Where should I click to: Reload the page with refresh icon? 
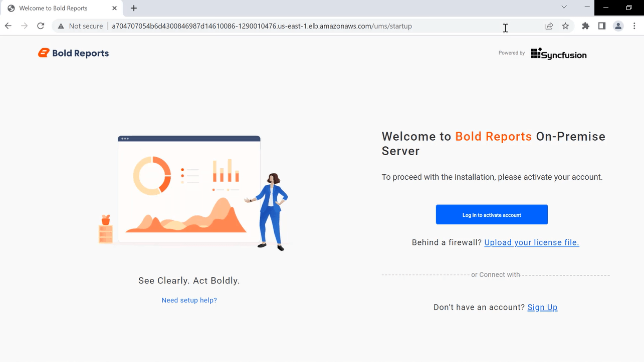pos(41,26)
